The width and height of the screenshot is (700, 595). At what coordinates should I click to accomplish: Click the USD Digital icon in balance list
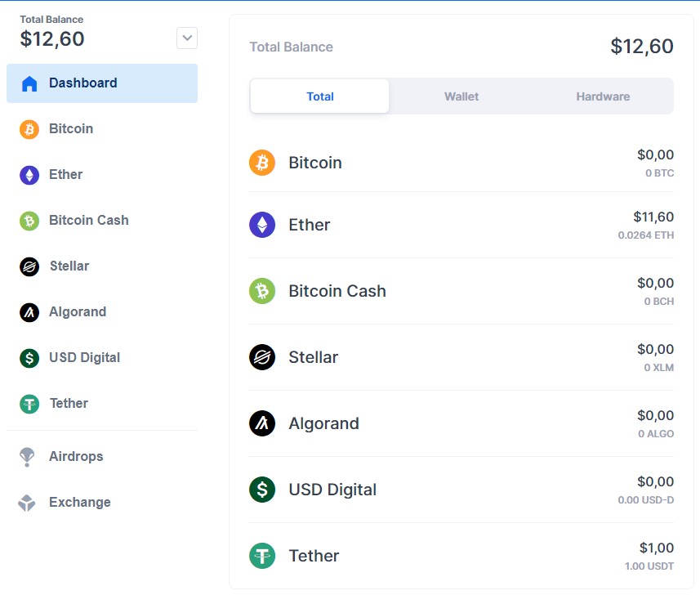[262, 490]
